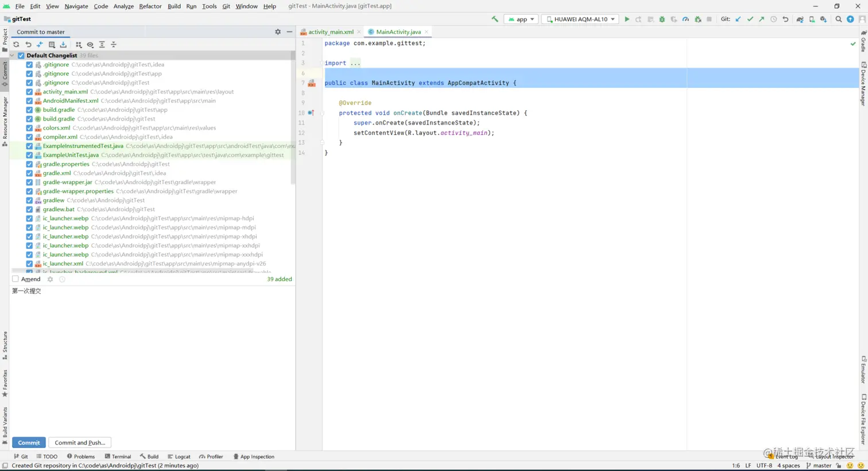Screen dimensions: 868x471
Task: Click the Rollback icon in the commit toolbar
Action: click(28, 44)
